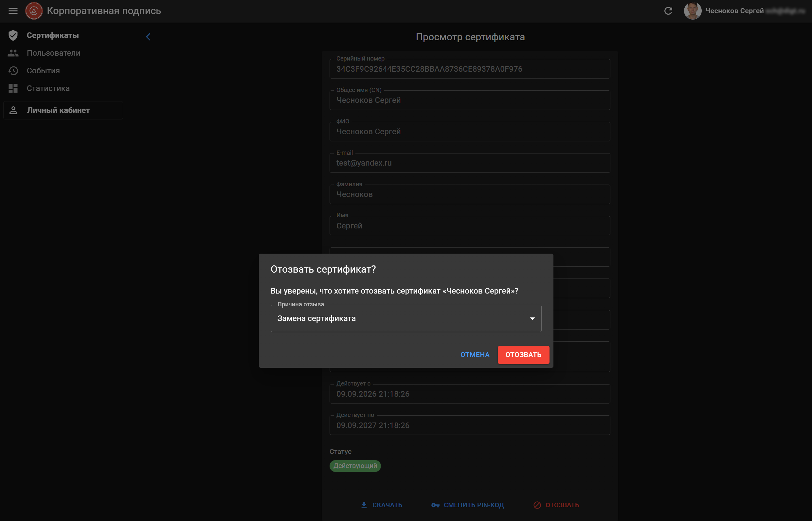Open the hamburger navigation menu
Viewport: 812px width, 521px height.
coord(13,11)
